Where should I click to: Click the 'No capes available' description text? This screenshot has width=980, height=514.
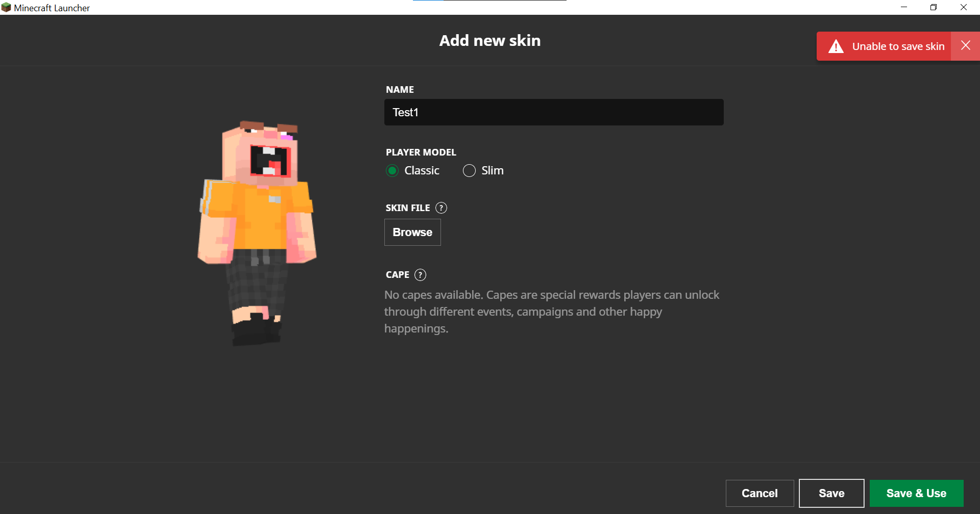pos(551,312)
